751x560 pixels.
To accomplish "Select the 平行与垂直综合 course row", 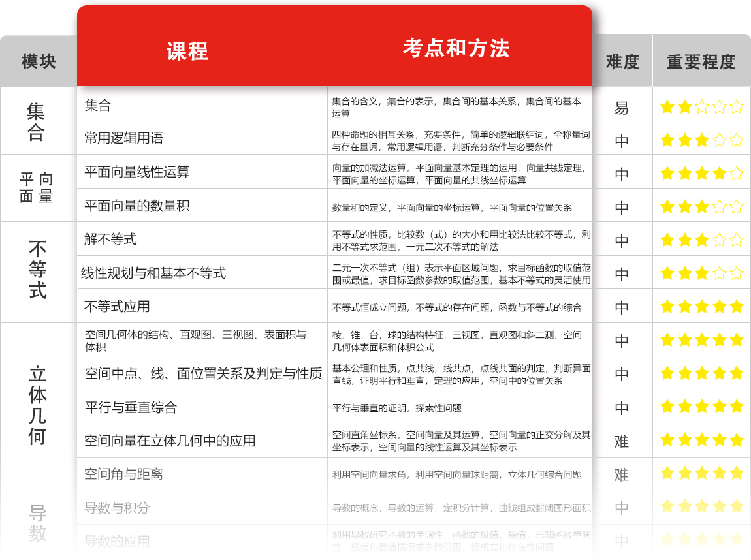I will [202, 407].
